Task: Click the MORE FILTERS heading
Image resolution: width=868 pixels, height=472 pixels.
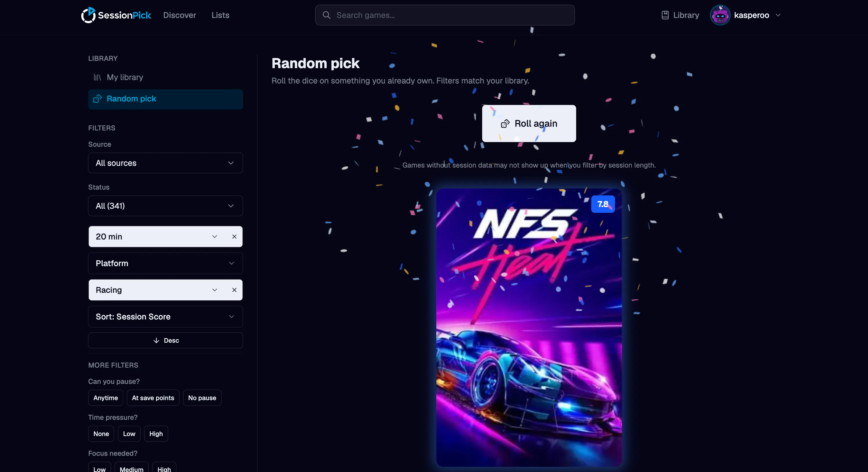Action: point(113,365)
